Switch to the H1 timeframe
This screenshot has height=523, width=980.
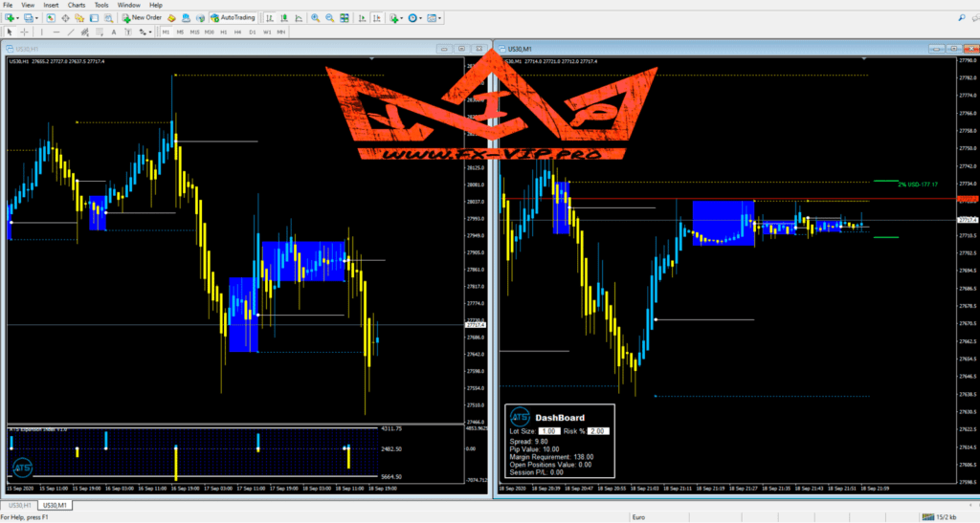coord(224,32)
